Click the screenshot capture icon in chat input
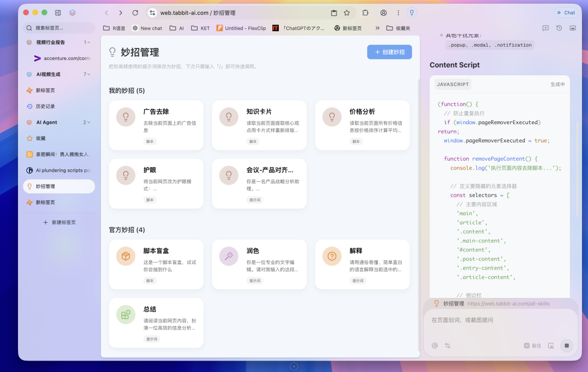 coord(551,346)
